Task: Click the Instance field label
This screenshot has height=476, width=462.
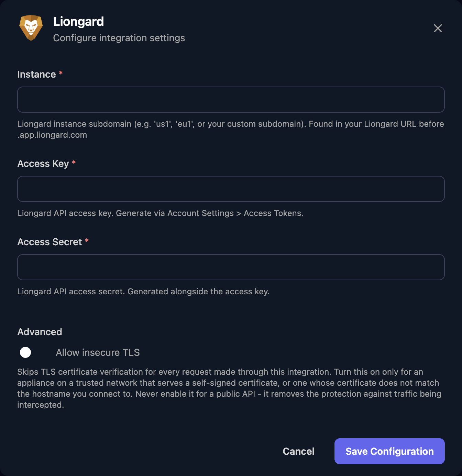Action: tap(37, 75)
